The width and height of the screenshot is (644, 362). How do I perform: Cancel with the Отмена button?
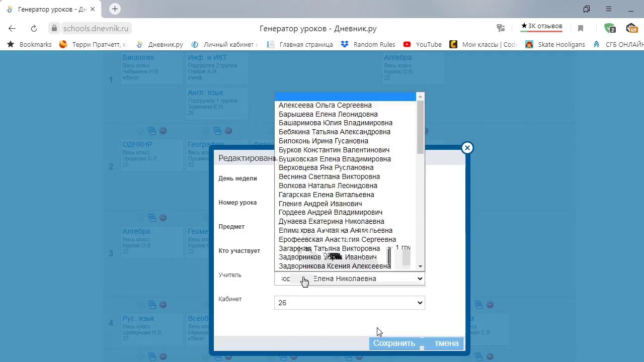tap(444, 343)
